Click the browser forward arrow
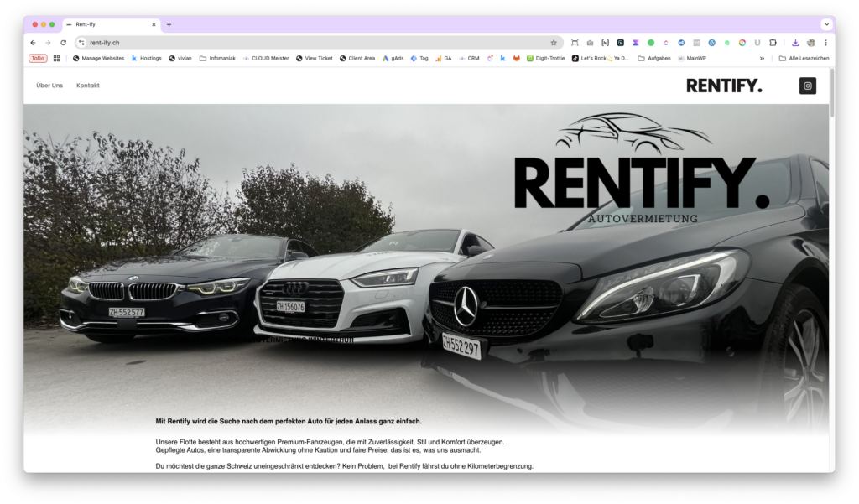The height and width of the screenshot is (504, 859). click(48, 43)
